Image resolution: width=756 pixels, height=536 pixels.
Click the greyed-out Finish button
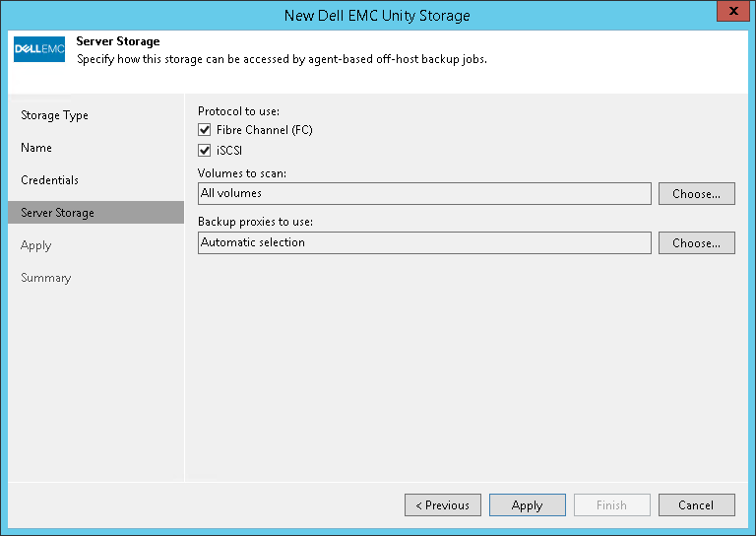tap(611, 505)
